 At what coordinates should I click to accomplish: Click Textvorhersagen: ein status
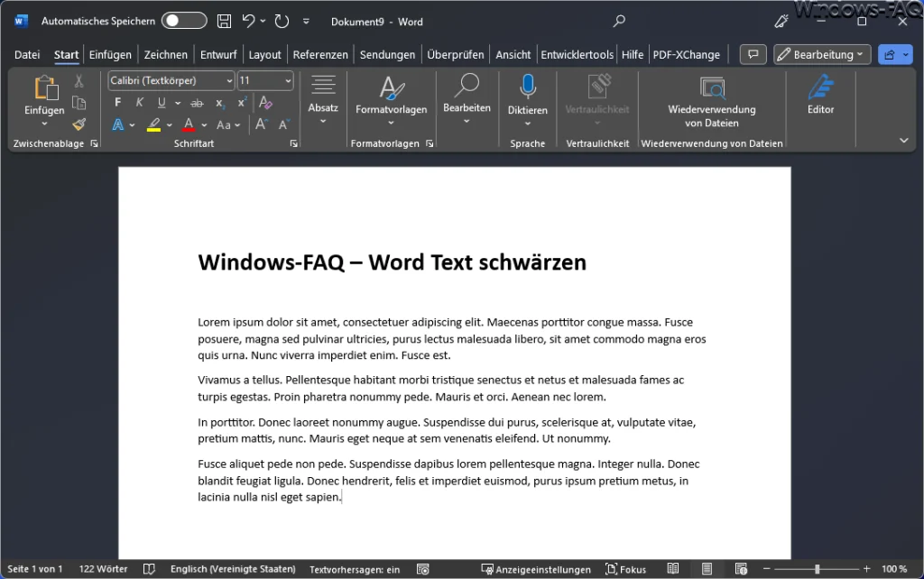point(355,569)
